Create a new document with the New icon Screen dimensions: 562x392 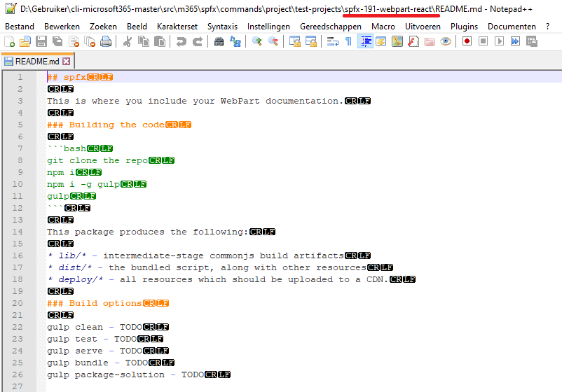[9, 41]
